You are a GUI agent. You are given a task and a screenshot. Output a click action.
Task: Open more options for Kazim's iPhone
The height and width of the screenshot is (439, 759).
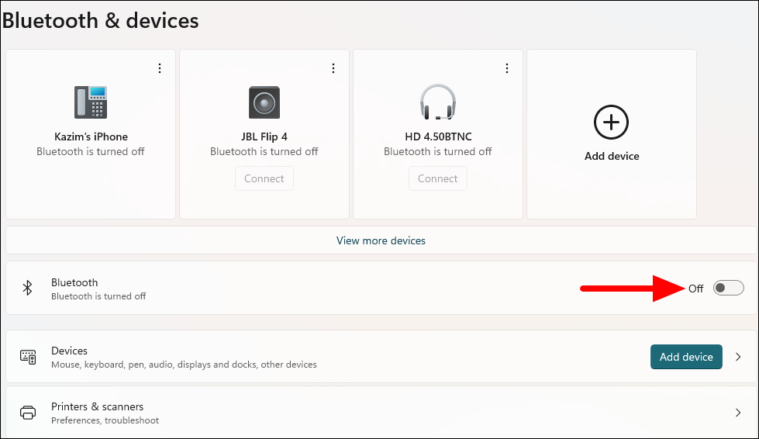coord(159,68)
